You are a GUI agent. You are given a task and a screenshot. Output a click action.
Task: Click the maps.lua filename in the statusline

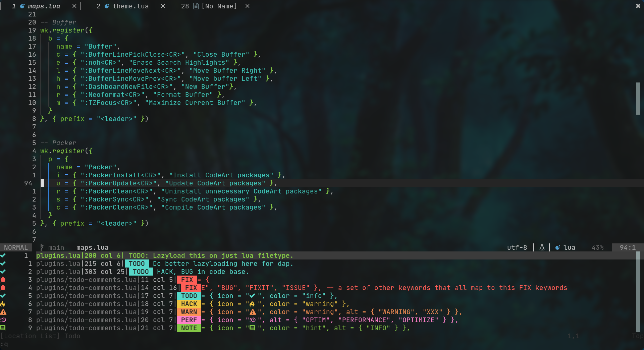tap(92, 247)
